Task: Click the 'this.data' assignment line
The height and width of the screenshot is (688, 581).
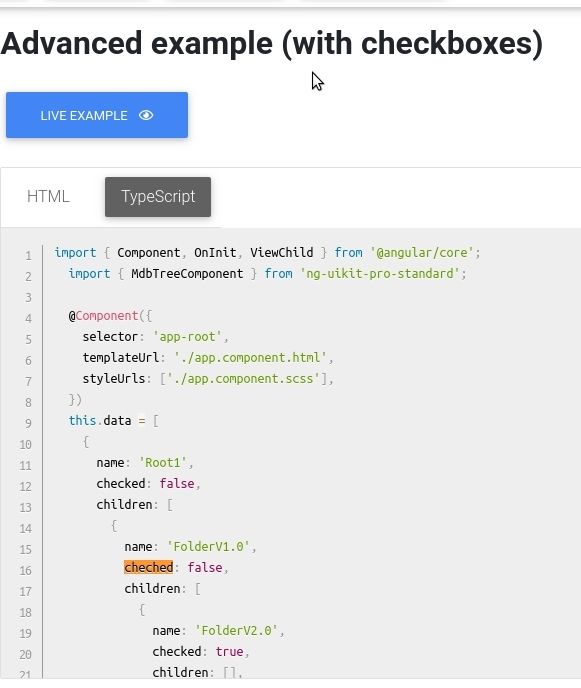Action: tap(114, 421)
